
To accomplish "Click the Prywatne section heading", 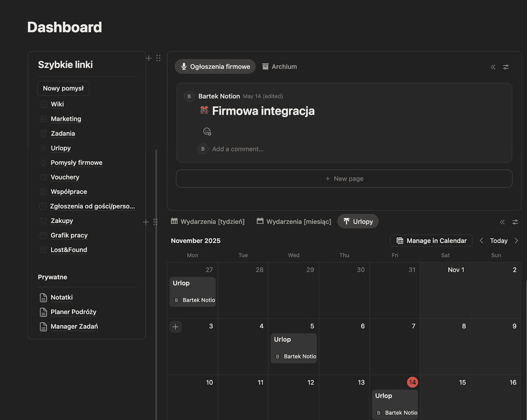I will coord(52,277).
